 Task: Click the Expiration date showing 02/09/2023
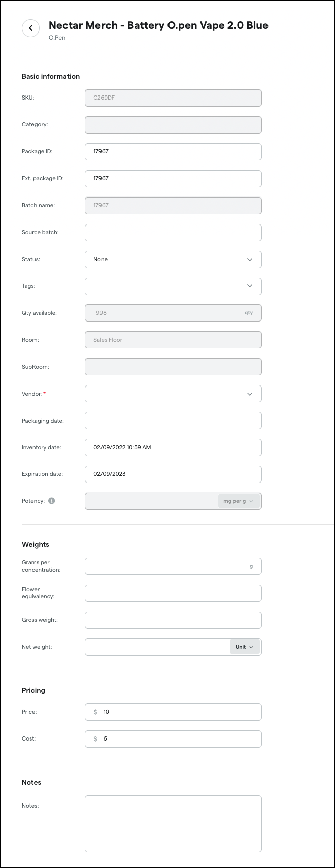coord(173,474)
